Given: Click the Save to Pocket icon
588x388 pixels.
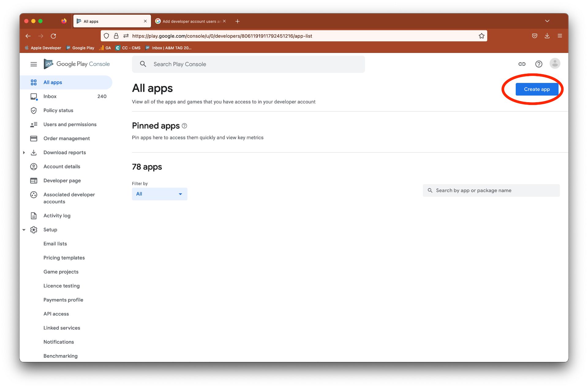Looking at the screenshot, I should click(x=534, y=36).
